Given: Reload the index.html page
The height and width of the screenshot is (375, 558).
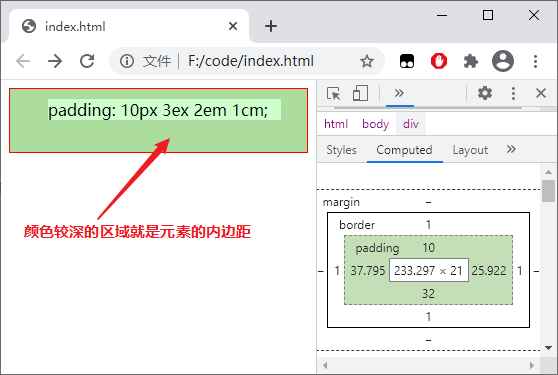Looking at the screenshot, I should [x=87, y=61].
